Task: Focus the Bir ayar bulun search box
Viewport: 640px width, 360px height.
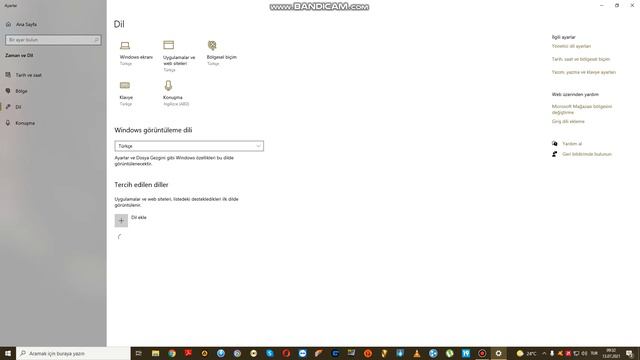Action: coord(53,40)
